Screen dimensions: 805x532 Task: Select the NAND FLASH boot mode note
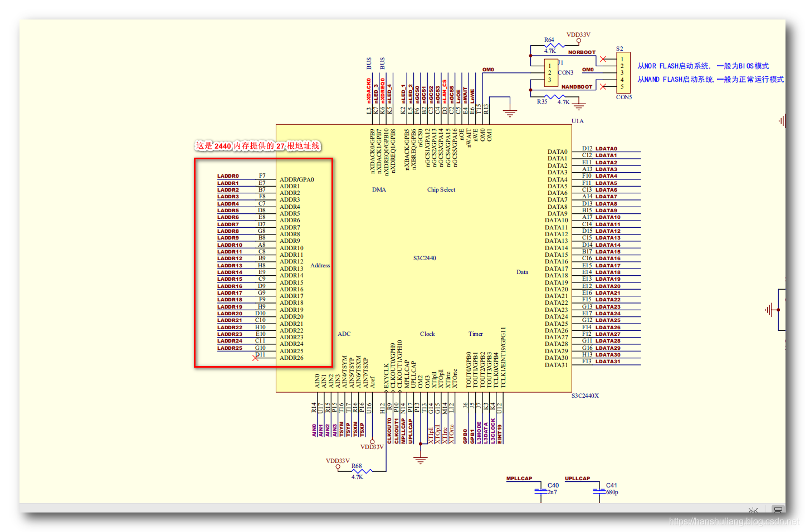710,80
